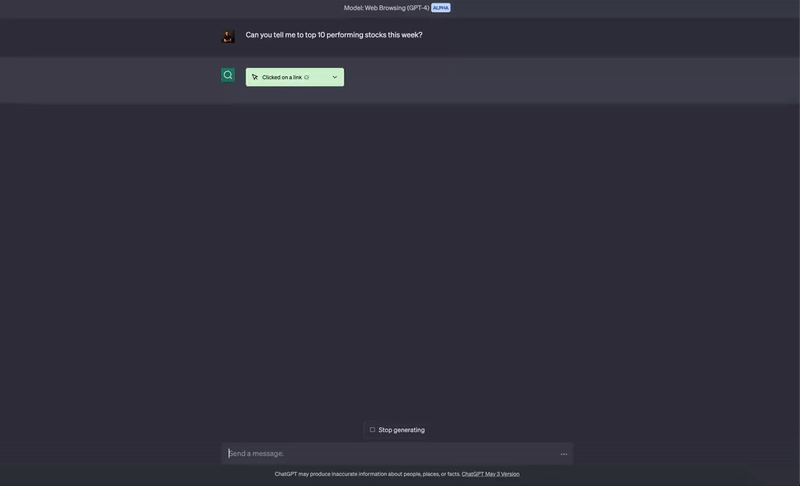The image size is (800, 486).
Task: Click the assistant response row background
Action: (x=561, y=81)
